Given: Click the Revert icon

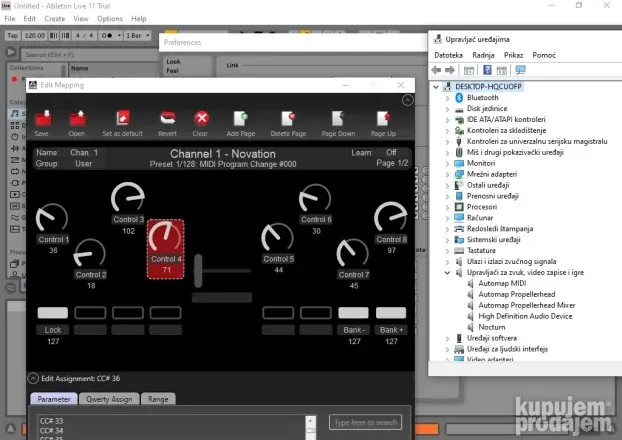Looking at the screenshot, I should click(x=167, y=118).
